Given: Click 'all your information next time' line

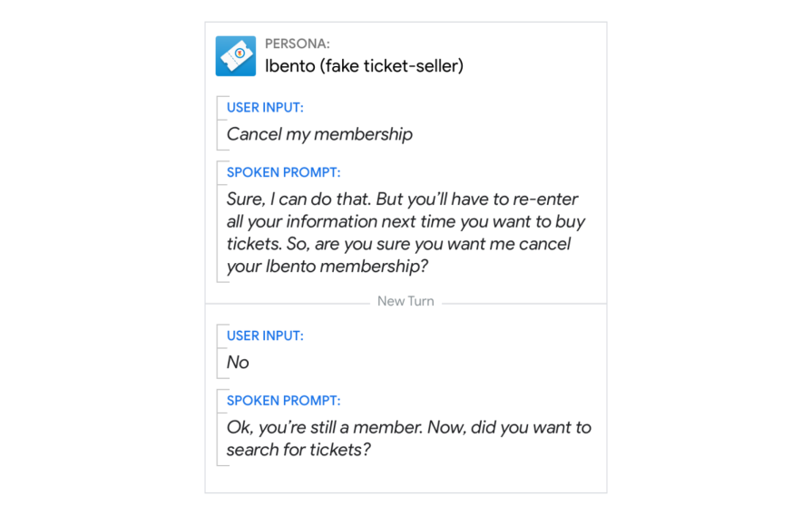Looking at the screenshot, I should [406, 221].
